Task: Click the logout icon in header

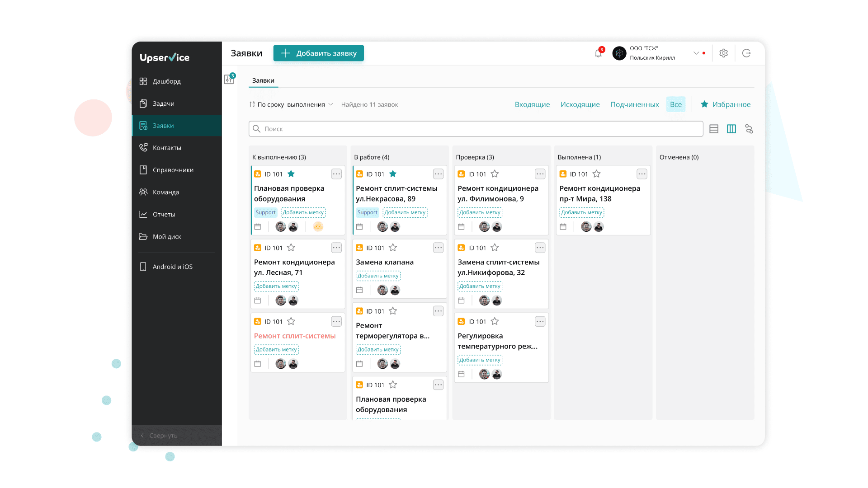Action: (746, 53)
